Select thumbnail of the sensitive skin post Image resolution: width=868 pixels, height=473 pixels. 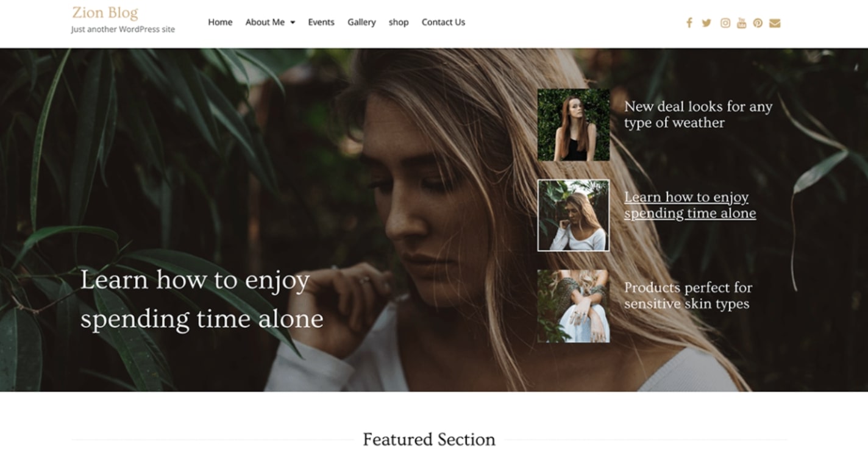(x=574, y=306)
